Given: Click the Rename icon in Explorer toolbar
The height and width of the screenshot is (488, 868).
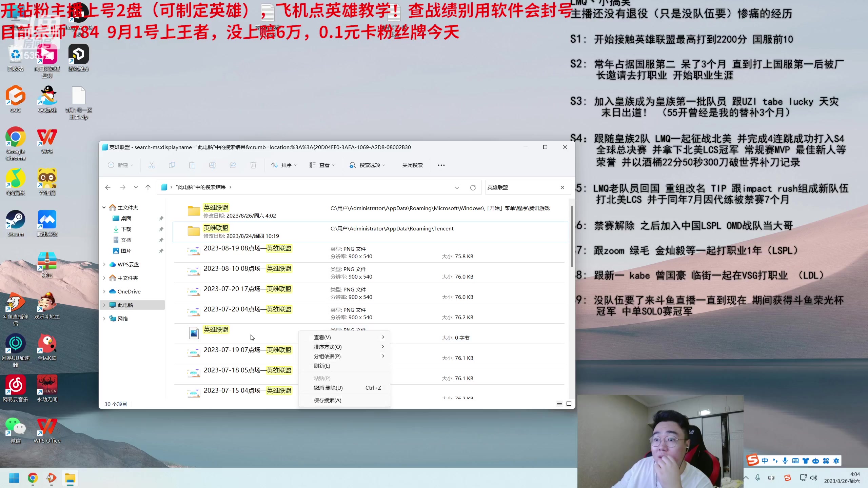Looking at the screenshot, I should click(x=213, y=165).
